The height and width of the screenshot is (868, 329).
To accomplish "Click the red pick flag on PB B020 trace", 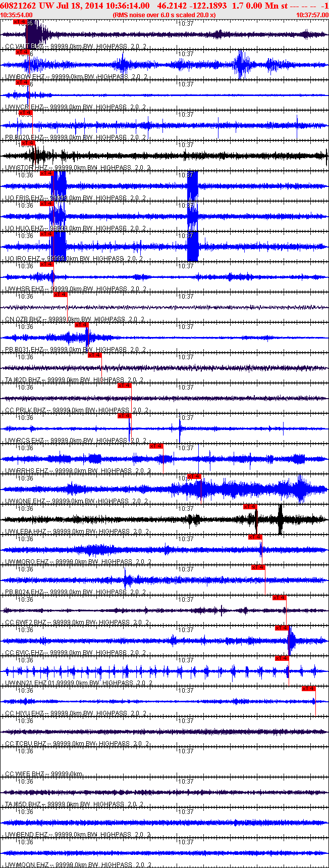I will [26, 113].
